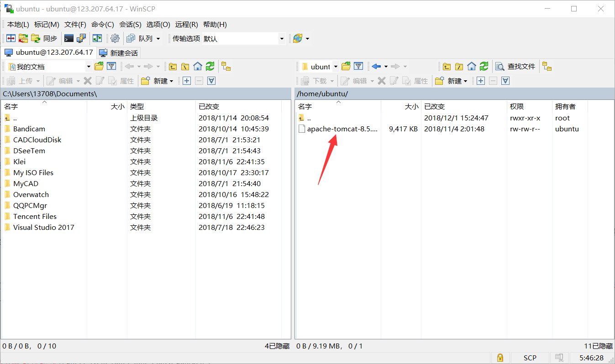This screenshot has width=615, height=364.
Task: Go to root directory in local panel
Action: [x=185, y=67]
